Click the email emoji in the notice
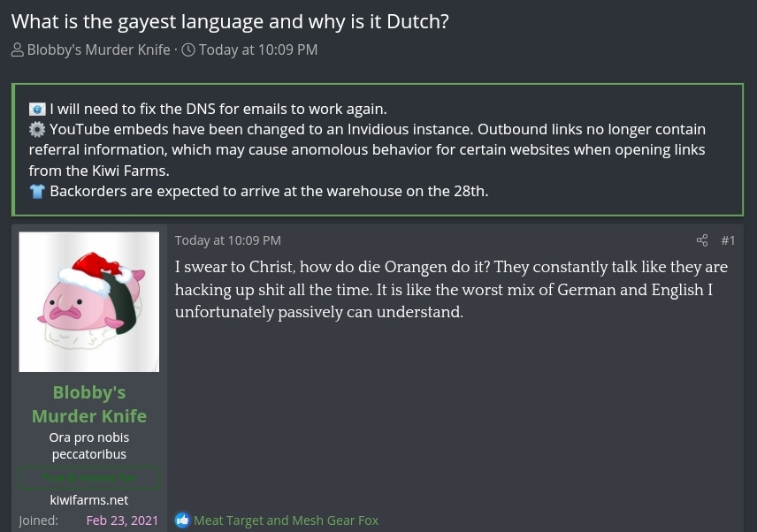757x532 pixels. click(37, 110)
